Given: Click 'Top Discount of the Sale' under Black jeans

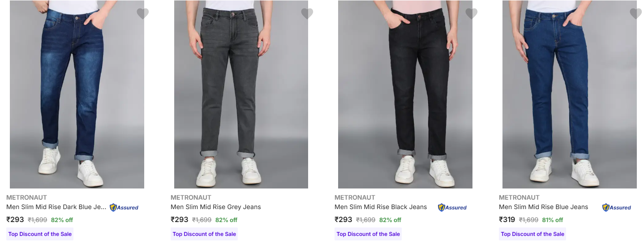Looking at the screenshot, I should tap(368, 234).
